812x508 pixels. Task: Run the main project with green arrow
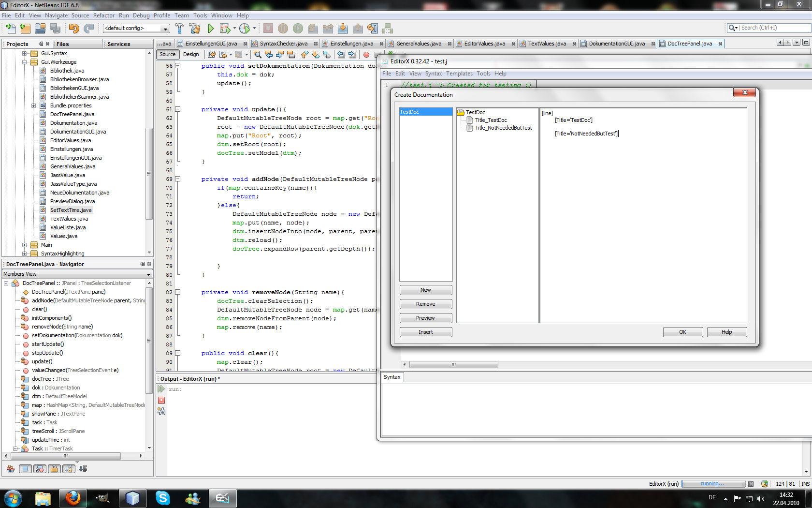click(211, 29)
